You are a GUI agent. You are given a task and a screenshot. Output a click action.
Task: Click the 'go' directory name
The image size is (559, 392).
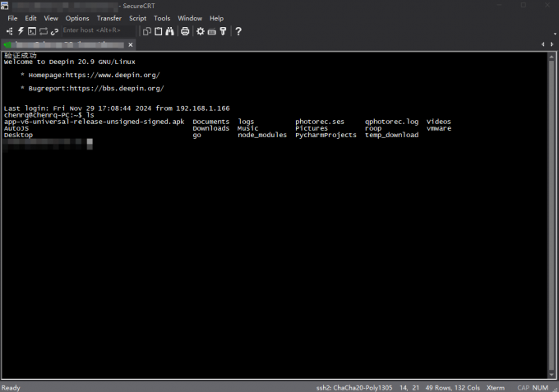coord(196,136)
